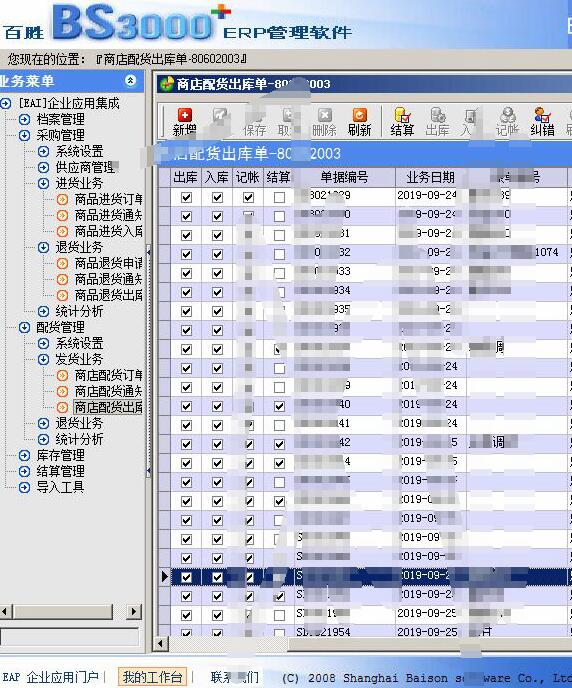Select the 导入工具 tree item

60,487
